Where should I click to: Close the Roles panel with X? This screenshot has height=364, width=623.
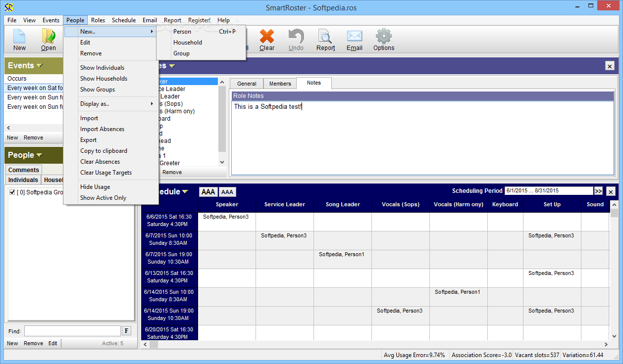pos(610,66)
